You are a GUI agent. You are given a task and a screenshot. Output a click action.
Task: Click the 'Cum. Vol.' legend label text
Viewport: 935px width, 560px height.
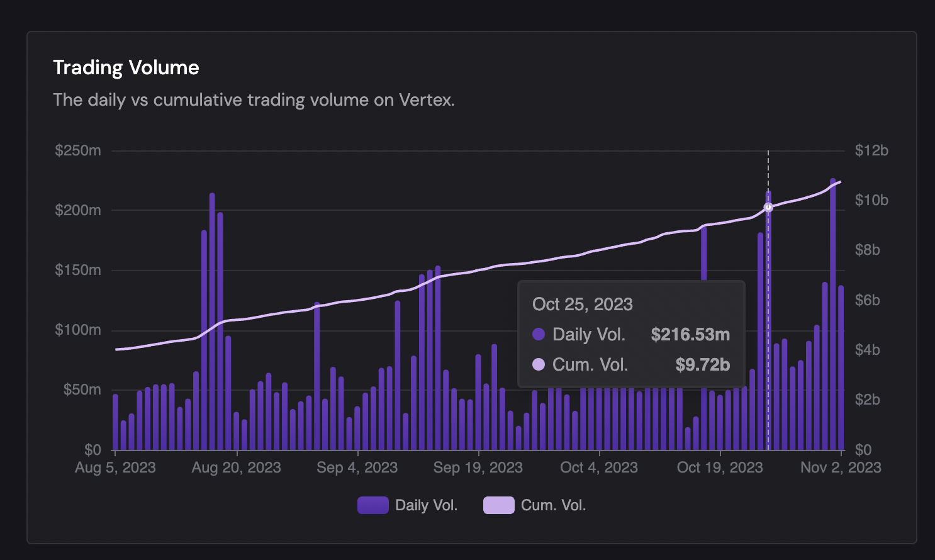coord(553,505)
